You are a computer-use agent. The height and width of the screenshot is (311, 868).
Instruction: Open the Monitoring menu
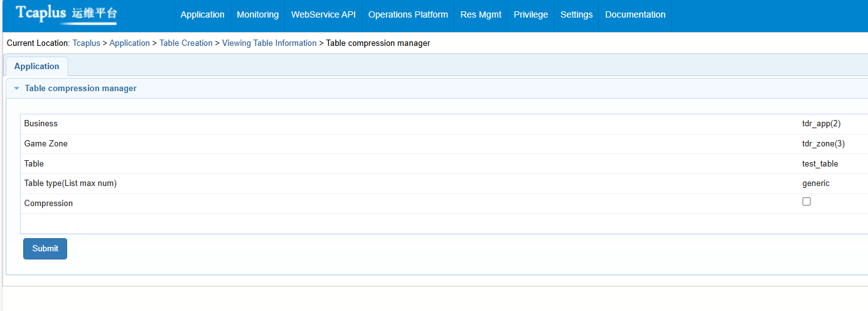[257, 14]
